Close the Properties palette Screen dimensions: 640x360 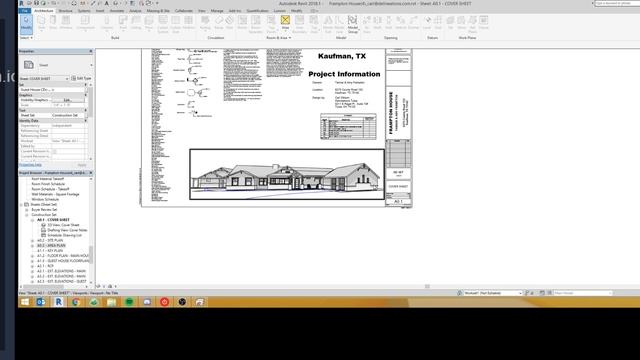pos(91,51)
